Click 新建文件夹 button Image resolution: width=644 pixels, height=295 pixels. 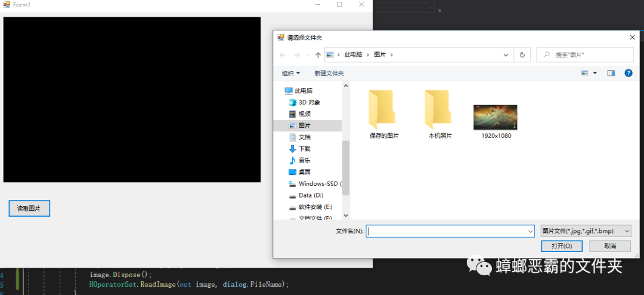pyautogui.click(x=329, y=73)
